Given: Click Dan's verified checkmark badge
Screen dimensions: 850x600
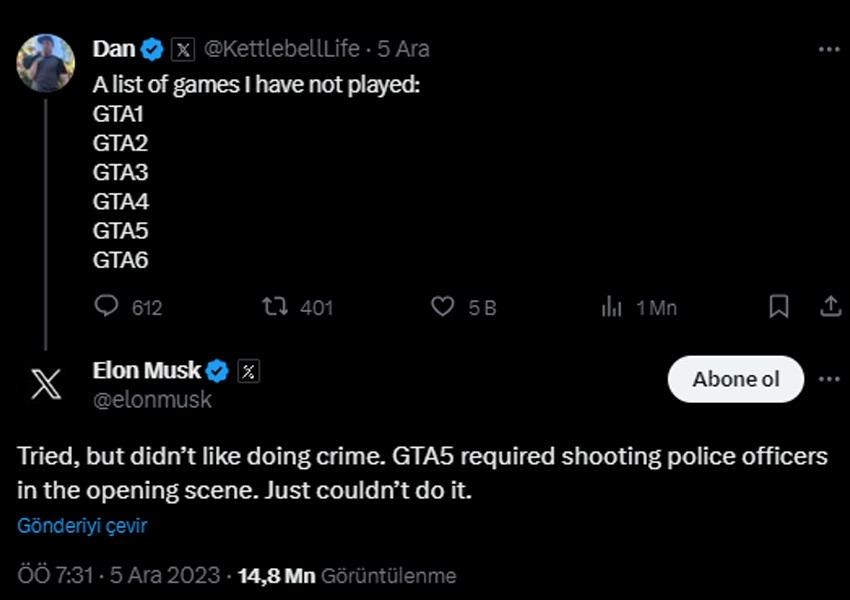Looking at the screenshot, I should [152, 46].
